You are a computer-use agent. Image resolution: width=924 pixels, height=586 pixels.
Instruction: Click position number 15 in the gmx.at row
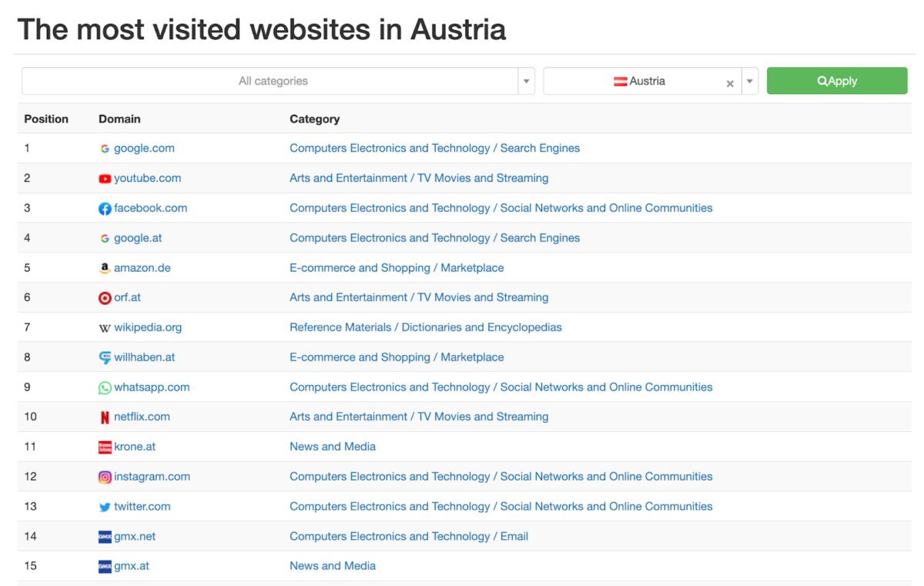pos(30,566)
